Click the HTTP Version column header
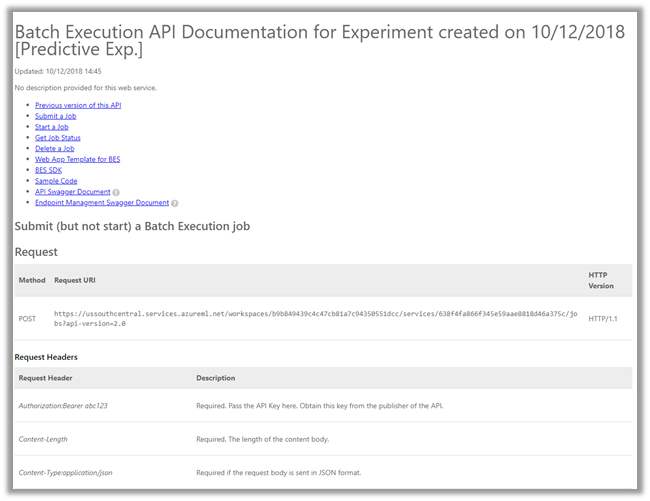The width and height of the screenshot is (650, 501). click(602, 280)
